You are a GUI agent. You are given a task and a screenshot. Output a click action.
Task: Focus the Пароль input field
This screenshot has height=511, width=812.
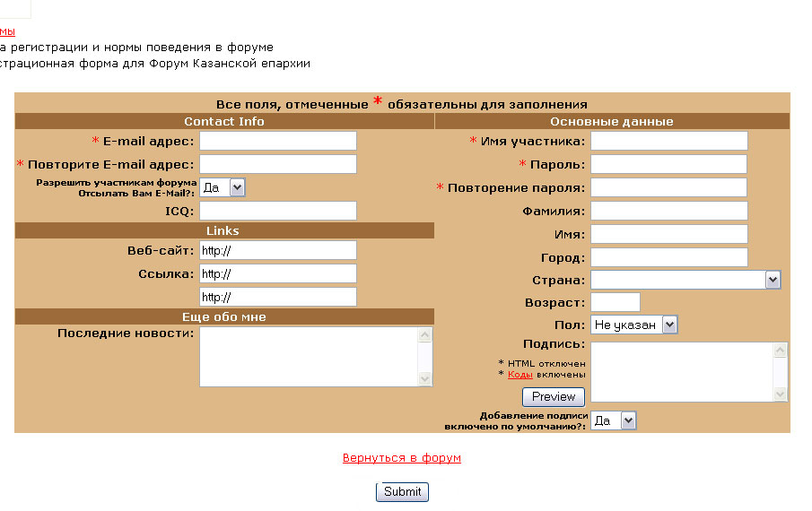pyautogui.click(x=669, y=164)
